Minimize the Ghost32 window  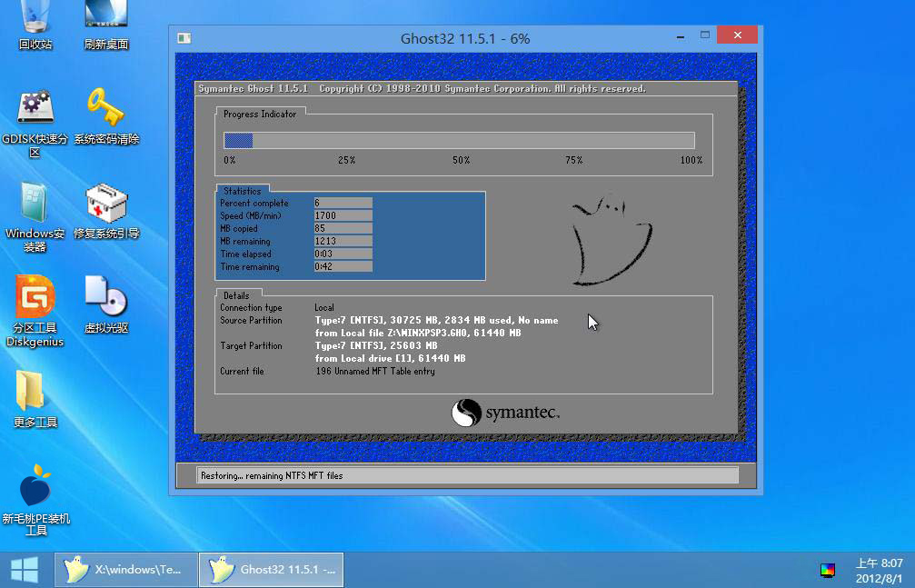(x=681, y=36)
